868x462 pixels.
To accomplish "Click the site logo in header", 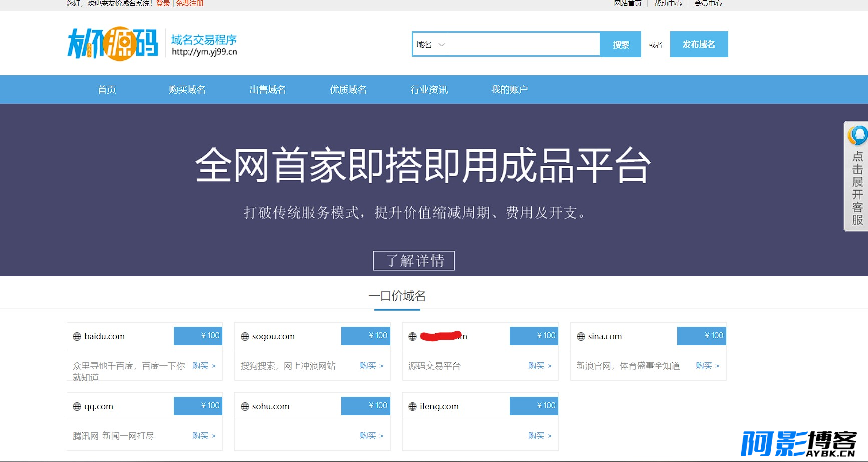I will coord(113,44).
